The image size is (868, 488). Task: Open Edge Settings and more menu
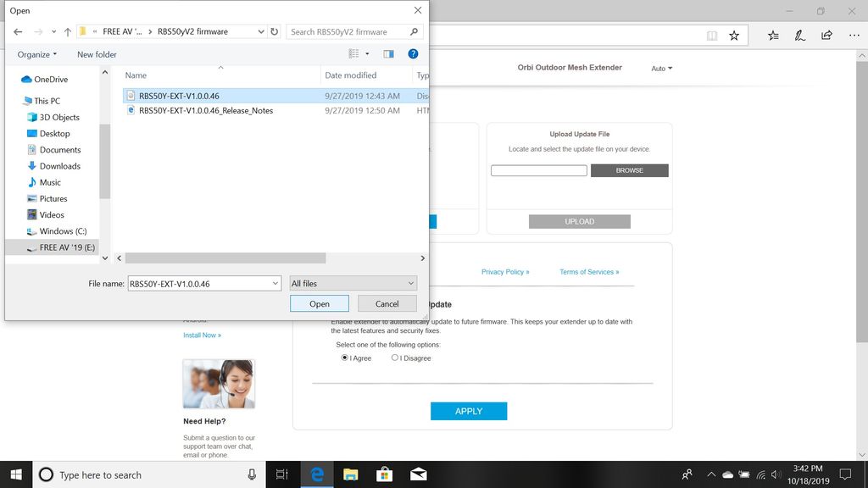click(854, 36)
